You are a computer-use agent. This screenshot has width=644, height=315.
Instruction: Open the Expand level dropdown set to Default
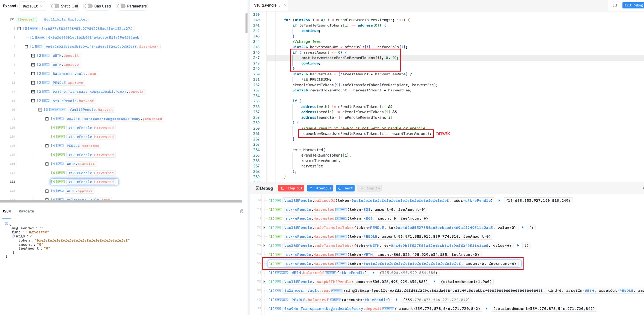[33, 6]
